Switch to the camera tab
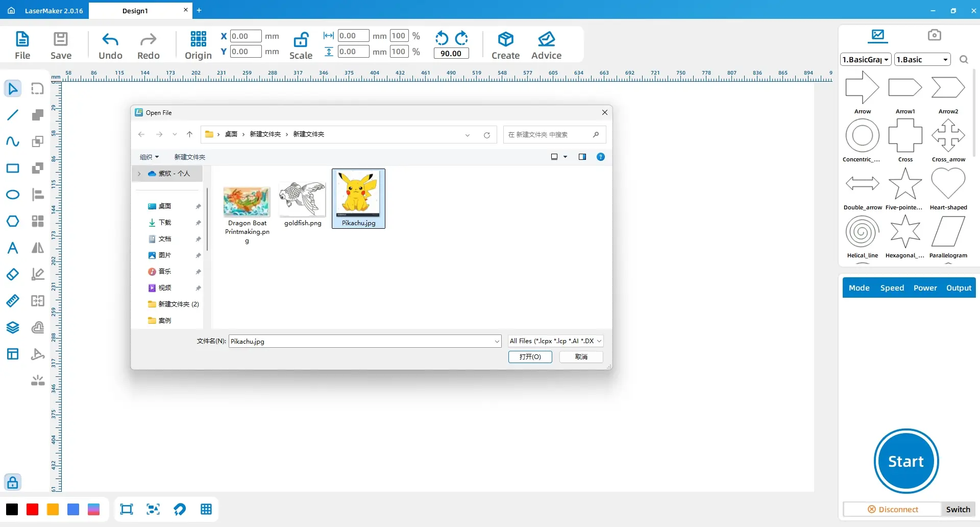Viewport: 980px width, 527px height. (935, 35)
